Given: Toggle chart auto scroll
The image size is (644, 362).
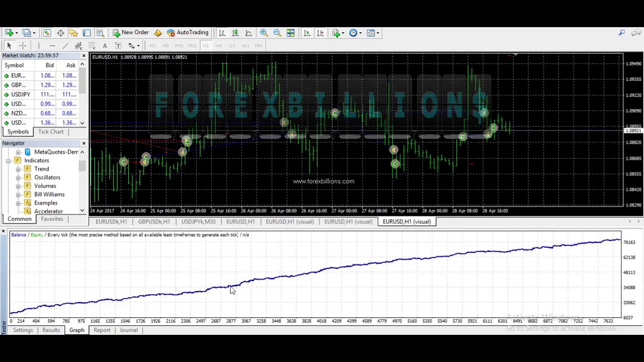Looking at the screenshot, I should coord(307,33).
